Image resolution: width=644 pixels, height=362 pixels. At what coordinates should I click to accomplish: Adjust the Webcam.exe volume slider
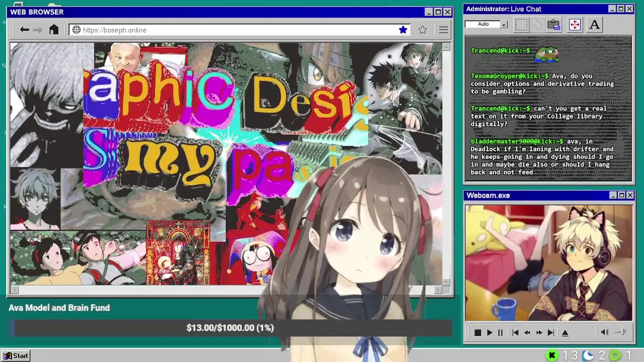click(x=620, y=332)
